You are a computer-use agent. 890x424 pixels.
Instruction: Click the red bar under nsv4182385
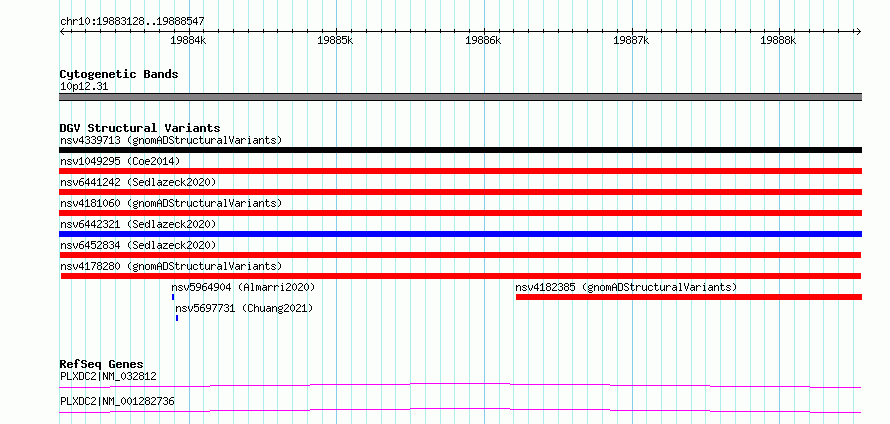(689, 297)
